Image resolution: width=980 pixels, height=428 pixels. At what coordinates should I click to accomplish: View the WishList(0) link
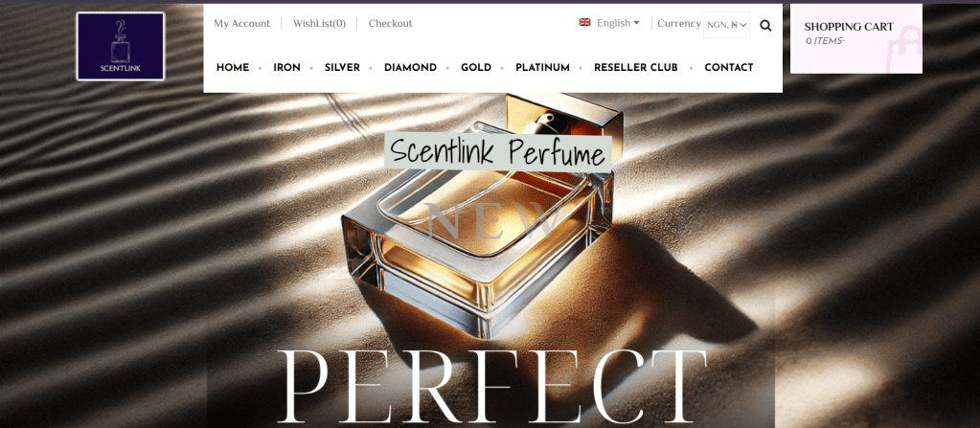point(319,24)
